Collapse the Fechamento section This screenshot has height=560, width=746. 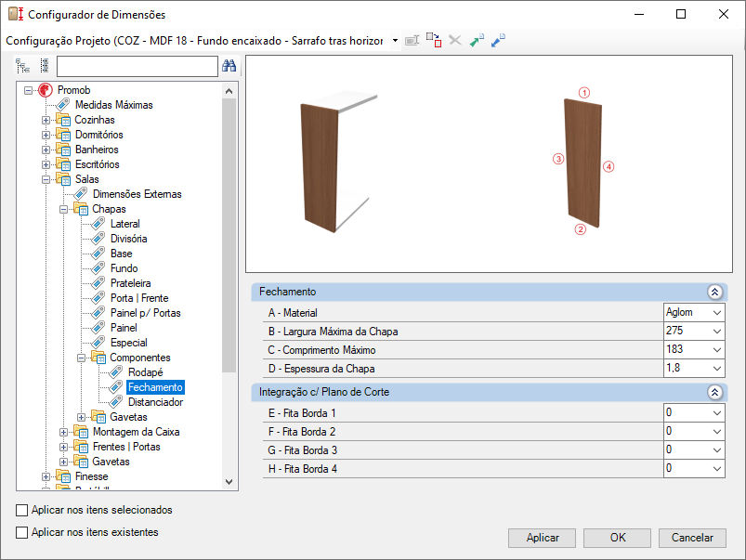pos(714,292)
